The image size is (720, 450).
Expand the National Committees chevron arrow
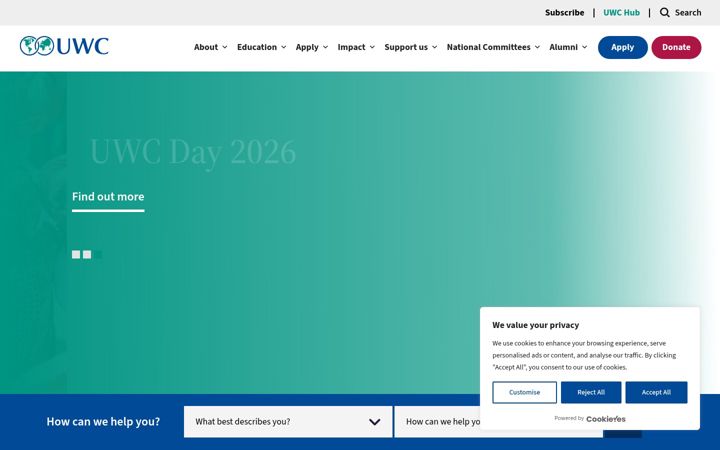coord(537,47)
